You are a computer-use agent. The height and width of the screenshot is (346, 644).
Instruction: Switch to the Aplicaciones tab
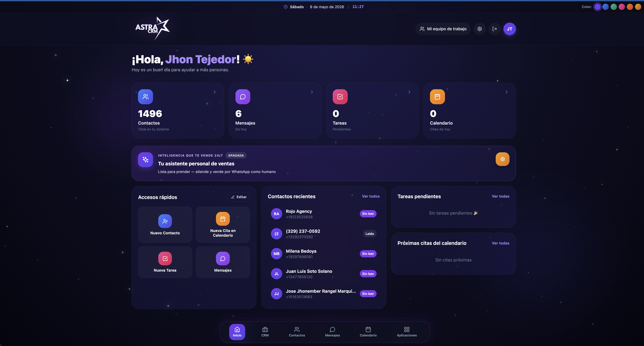(407, 332)
